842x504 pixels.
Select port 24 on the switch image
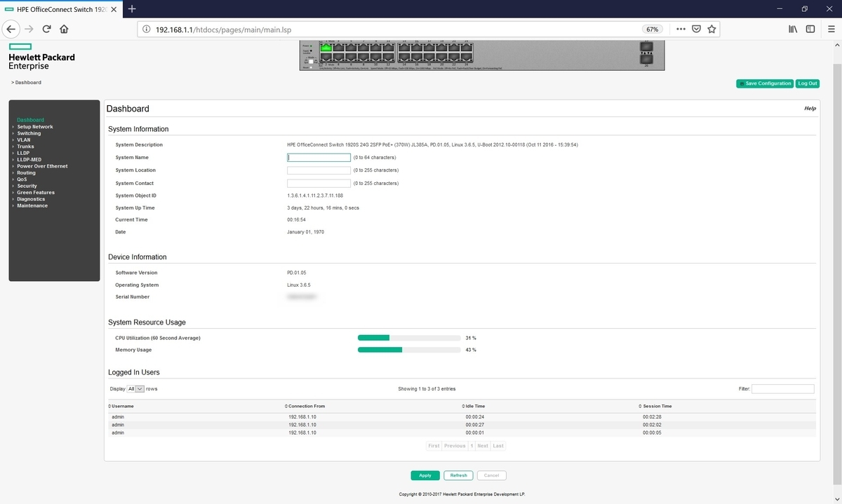466,57
